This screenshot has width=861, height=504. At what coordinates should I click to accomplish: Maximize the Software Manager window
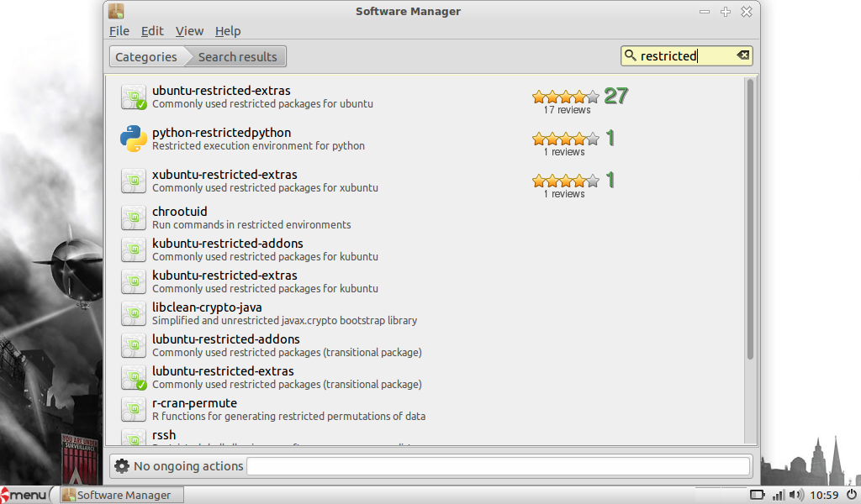point(726,12)
